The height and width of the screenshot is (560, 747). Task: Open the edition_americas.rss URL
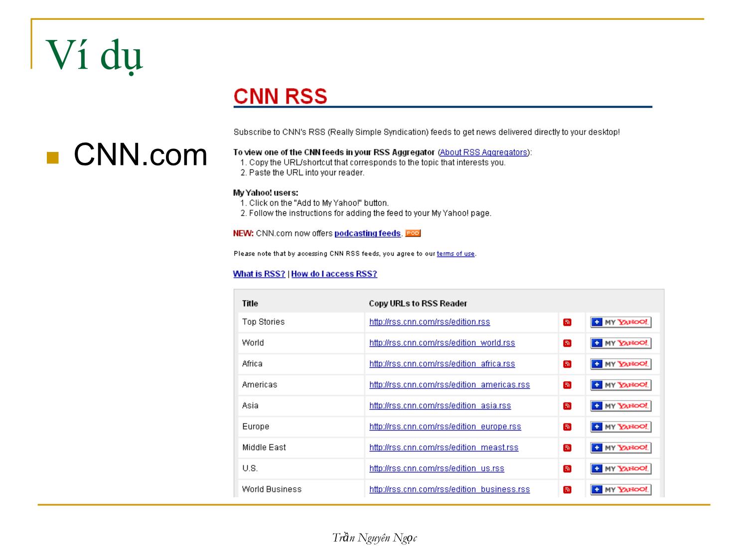click(449, 385)
